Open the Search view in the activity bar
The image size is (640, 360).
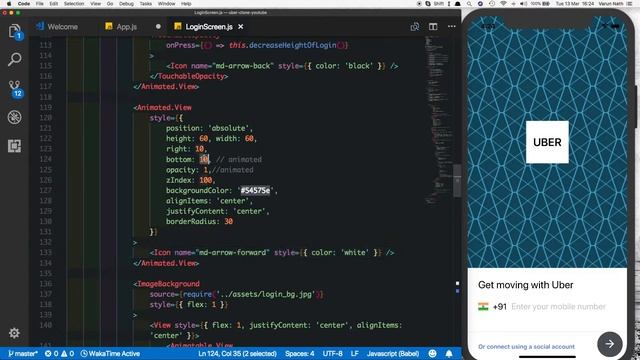click(x=14, y=60)
